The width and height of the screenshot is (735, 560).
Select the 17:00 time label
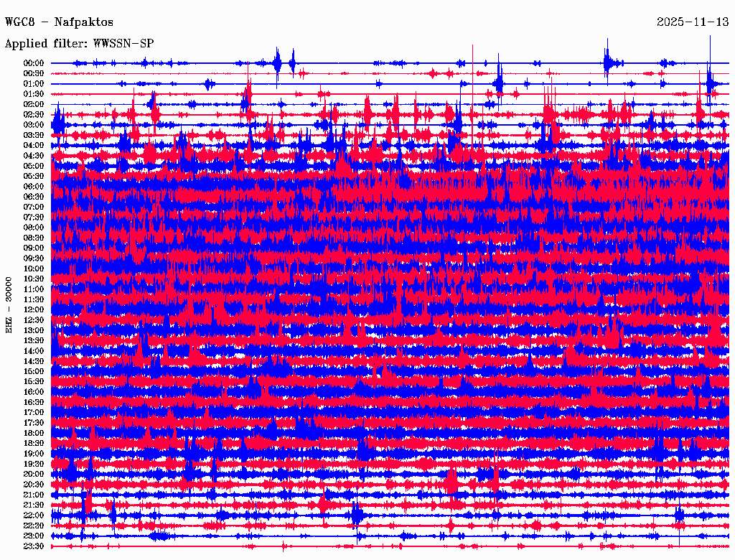(34, 413)
